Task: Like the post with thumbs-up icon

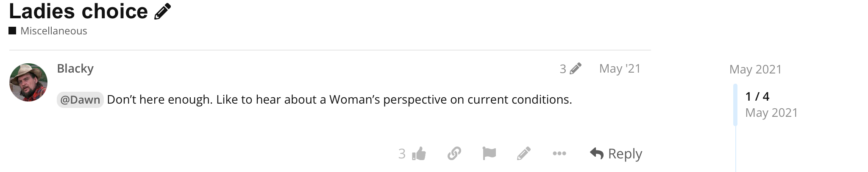Action: [419, 153]
